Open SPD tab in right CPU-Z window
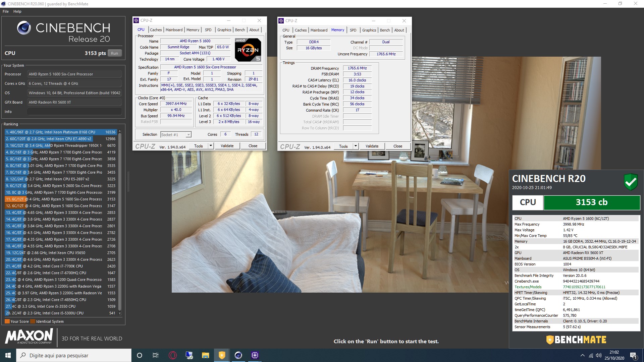644x362 pixels. 353,30
